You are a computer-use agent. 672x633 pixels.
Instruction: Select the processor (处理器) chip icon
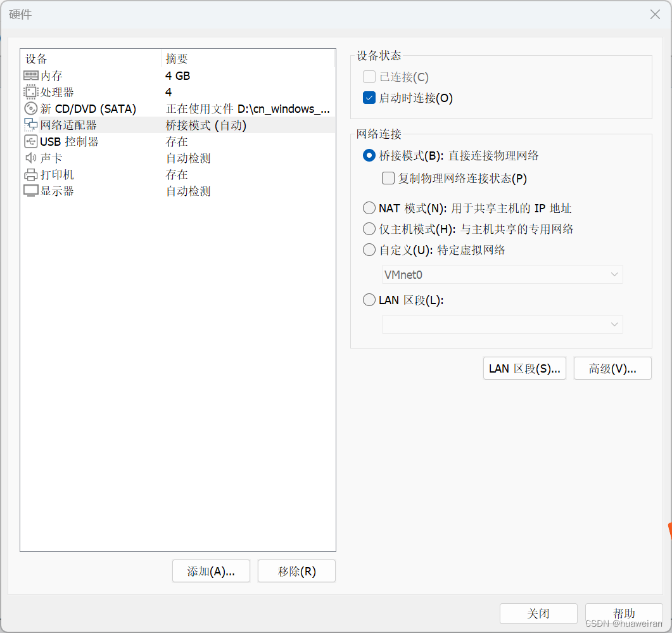tap(31, 93)
